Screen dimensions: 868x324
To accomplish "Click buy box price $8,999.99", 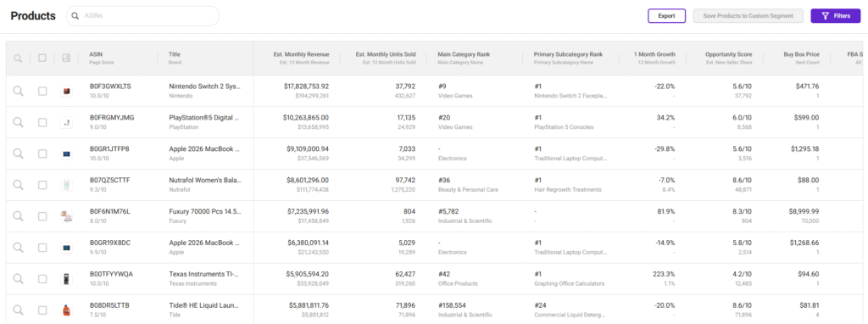I will 804,211.
